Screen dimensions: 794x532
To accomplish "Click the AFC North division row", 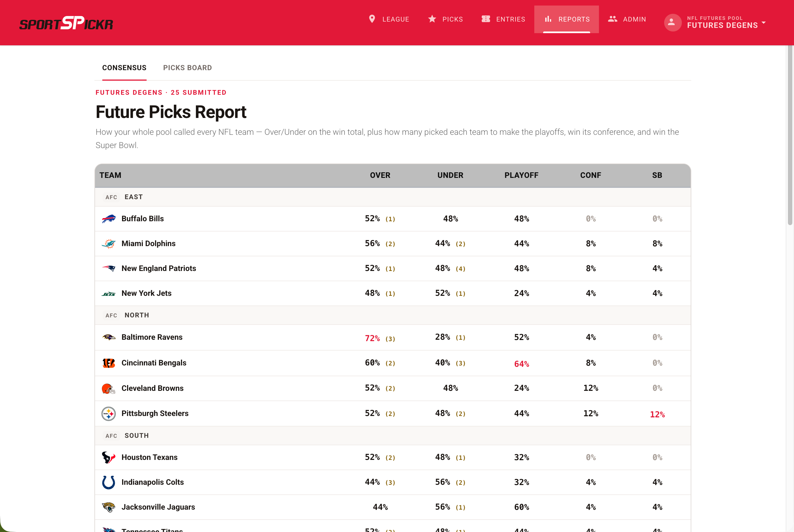I will coord(393,315).
